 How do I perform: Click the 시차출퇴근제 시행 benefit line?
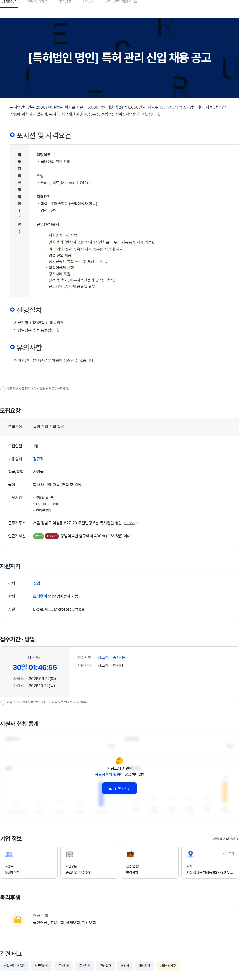coord(63,235)
